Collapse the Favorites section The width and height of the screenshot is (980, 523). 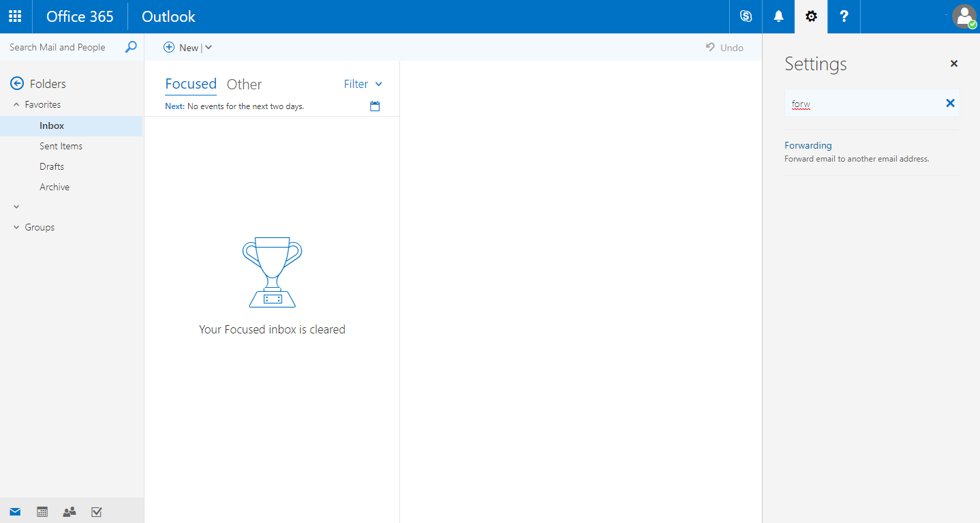(17, 104)
